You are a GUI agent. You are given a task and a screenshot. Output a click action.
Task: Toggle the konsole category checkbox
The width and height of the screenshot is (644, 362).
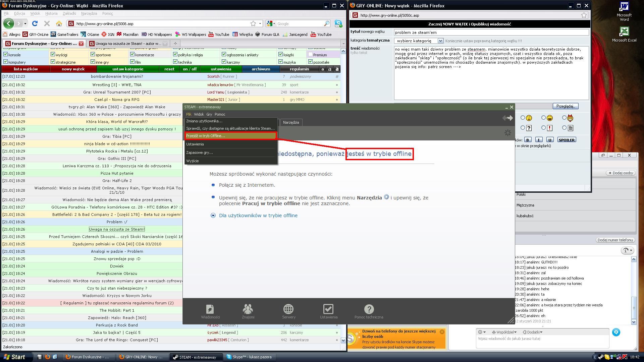click(x=5, y=54)
